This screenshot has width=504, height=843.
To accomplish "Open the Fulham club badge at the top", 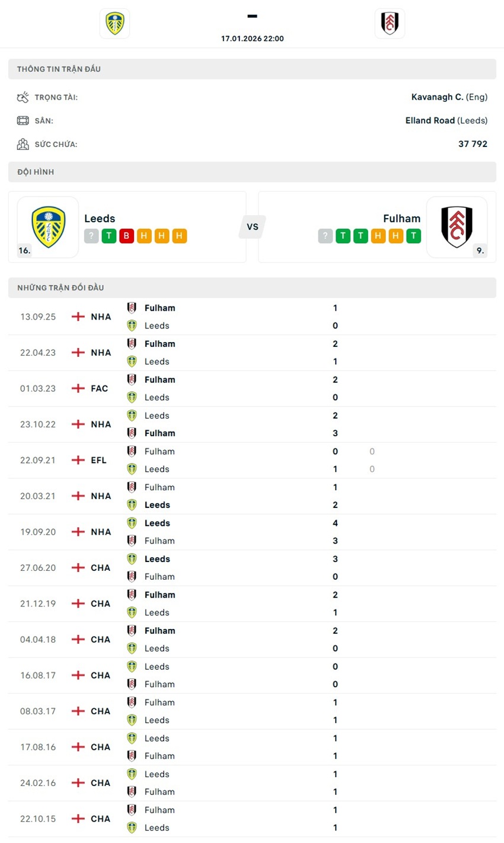I will click(390, 23).
